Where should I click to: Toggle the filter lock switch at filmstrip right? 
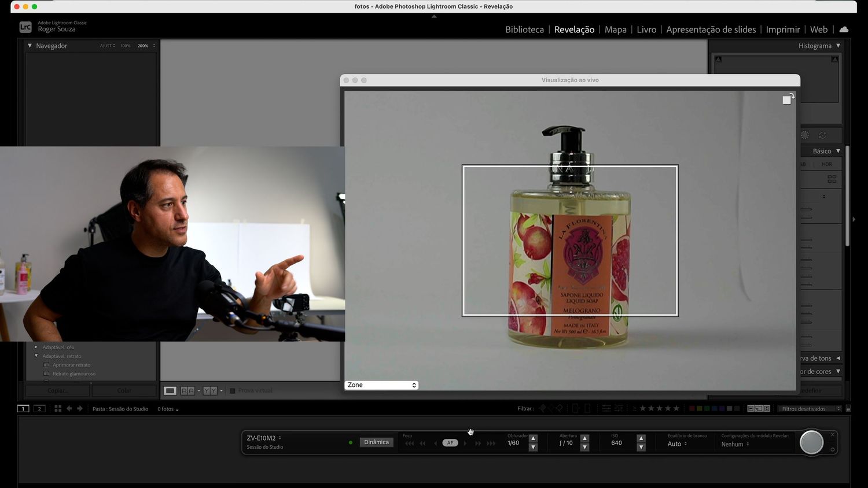(x=848, y=409)
